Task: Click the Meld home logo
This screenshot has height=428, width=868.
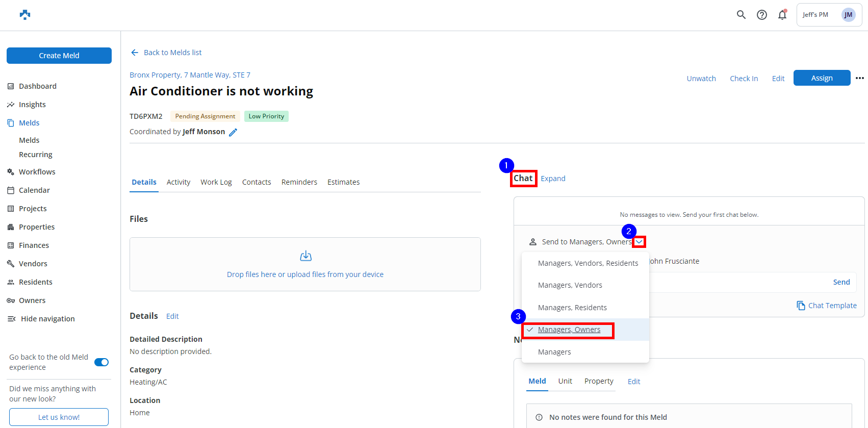Action: [x=24, y=15]
